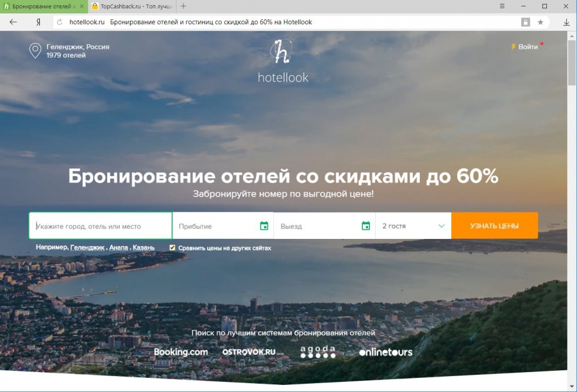Click the 'Выезд' departure date field
Screen dimensions: 577x392
[x=324, y=226]
